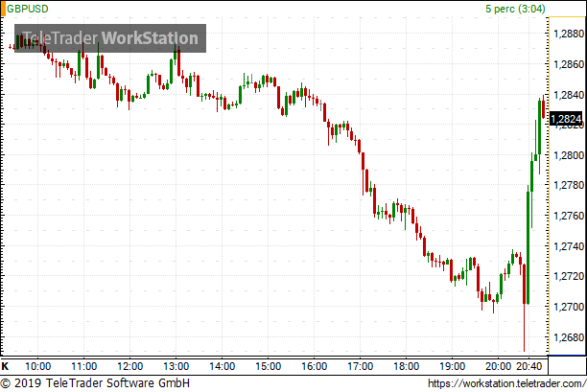The image size is (587, 392).
Task: Click the 18:00 time axis label
Action: pyautogui.click(x=406, y=366)
